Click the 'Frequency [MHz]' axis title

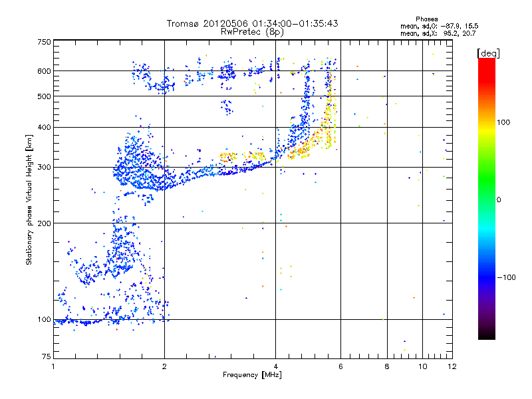pos(252,375)
